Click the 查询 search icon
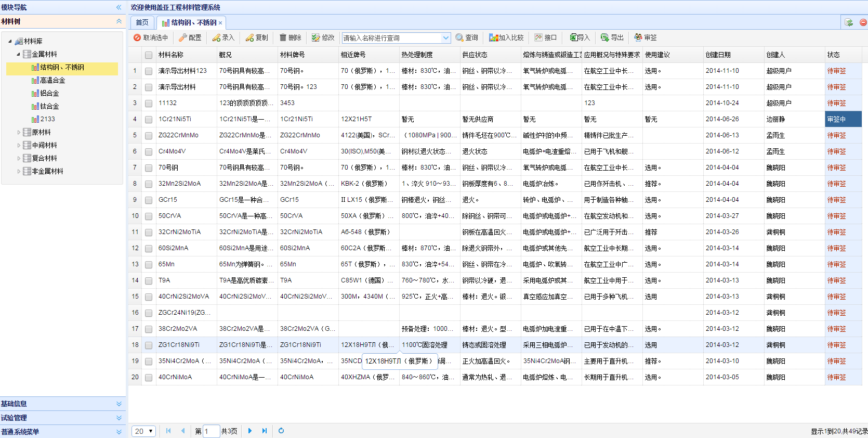The height and width of the screenshot is (438, 868). [x=459, y=37]
